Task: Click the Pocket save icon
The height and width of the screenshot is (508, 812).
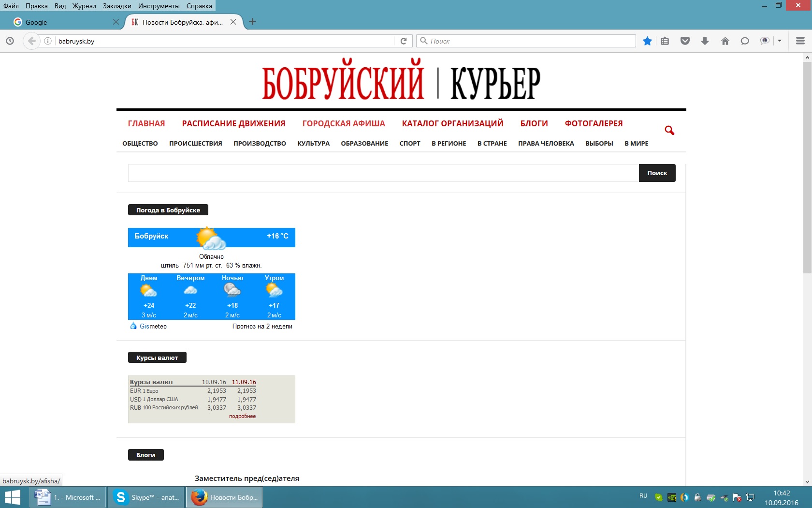Action: point(685,41)
